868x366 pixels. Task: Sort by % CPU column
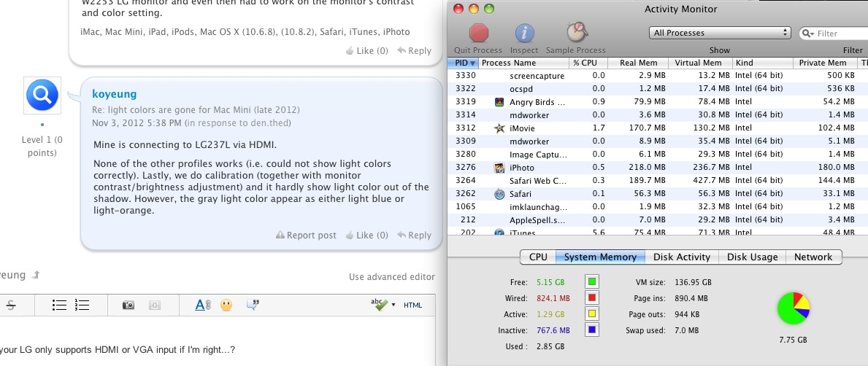click(588, 63)
